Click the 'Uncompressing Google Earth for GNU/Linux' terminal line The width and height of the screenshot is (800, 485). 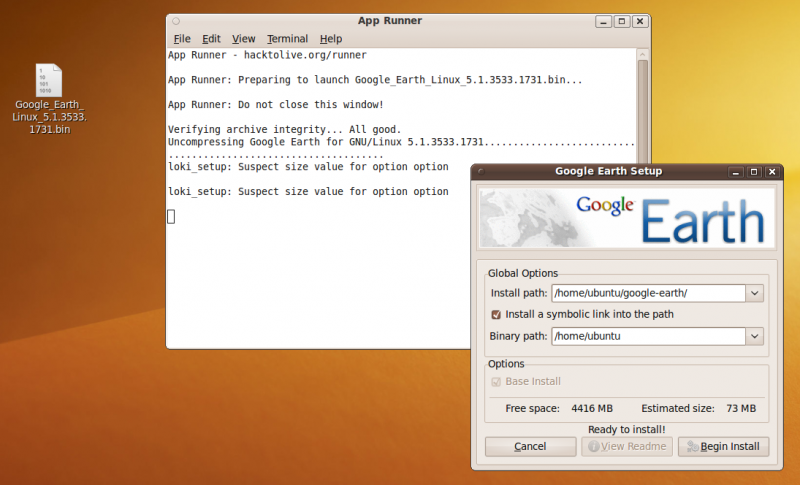402,142
